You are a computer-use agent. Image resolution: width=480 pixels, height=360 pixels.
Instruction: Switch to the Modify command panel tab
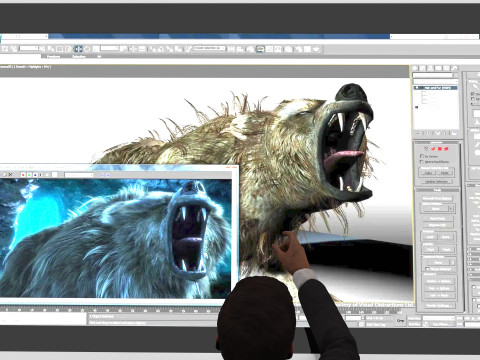[423, 68]
